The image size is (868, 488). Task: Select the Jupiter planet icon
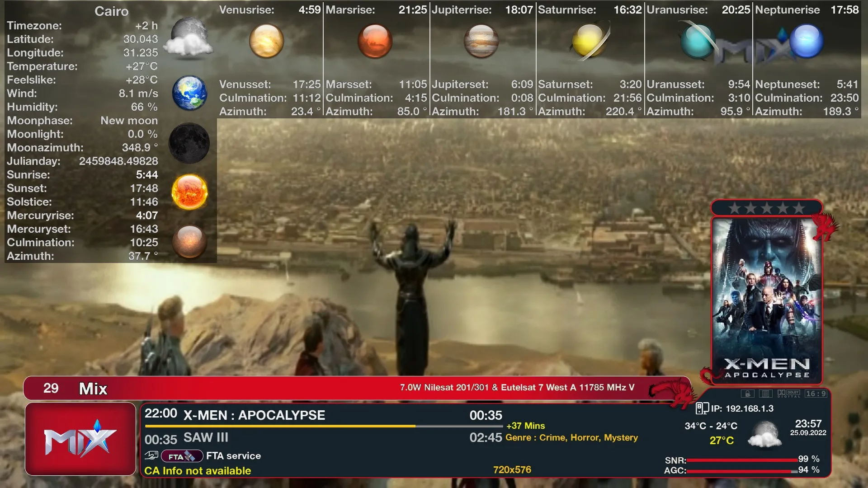tap(481, 41)
